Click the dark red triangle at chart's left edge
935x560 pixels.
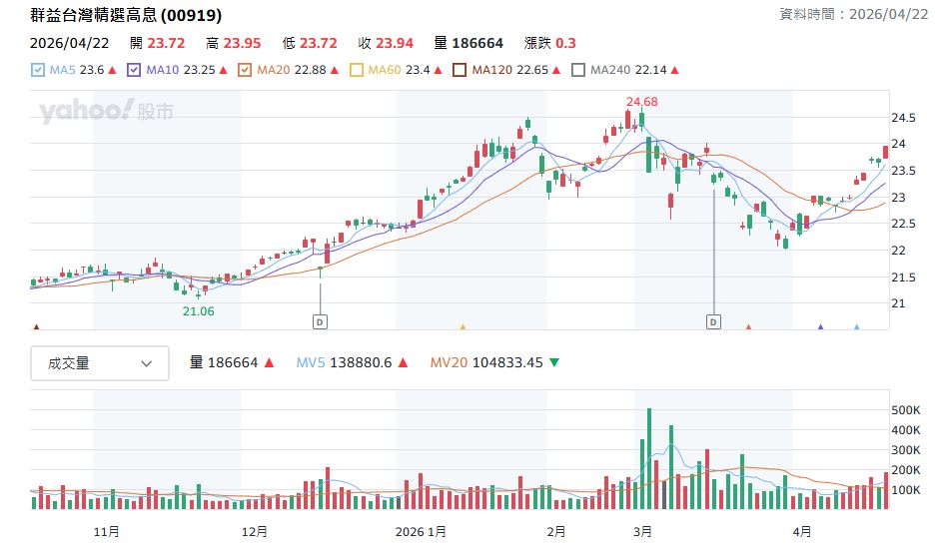click(37, 326)
